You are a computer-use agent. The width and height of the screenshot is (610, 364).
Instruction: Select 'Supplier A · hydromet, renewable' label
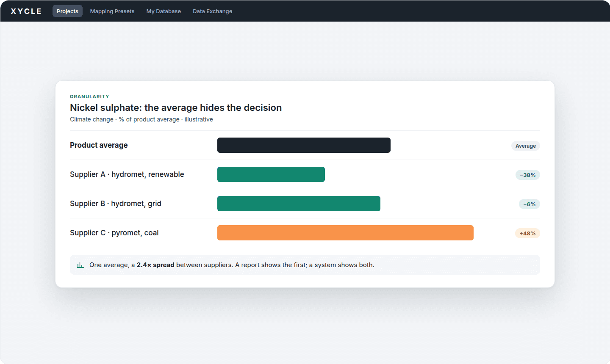[x=127, y=174]
